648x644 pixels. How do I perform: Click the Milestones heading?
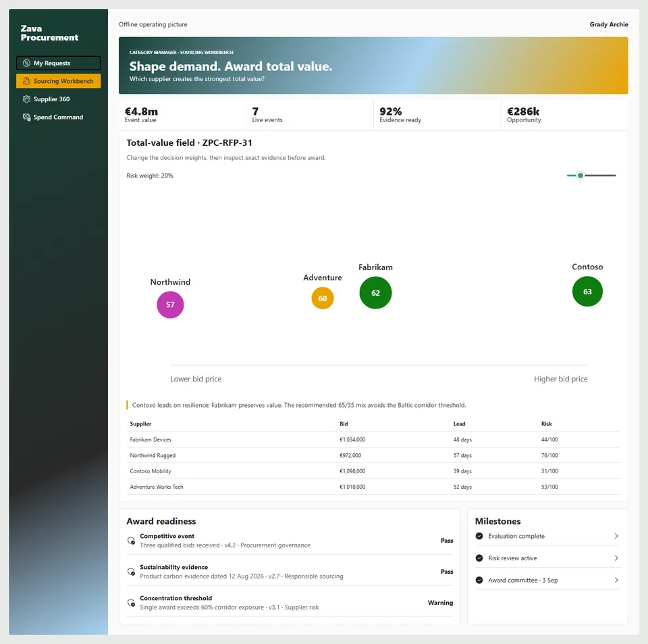[x=497, y=521]
